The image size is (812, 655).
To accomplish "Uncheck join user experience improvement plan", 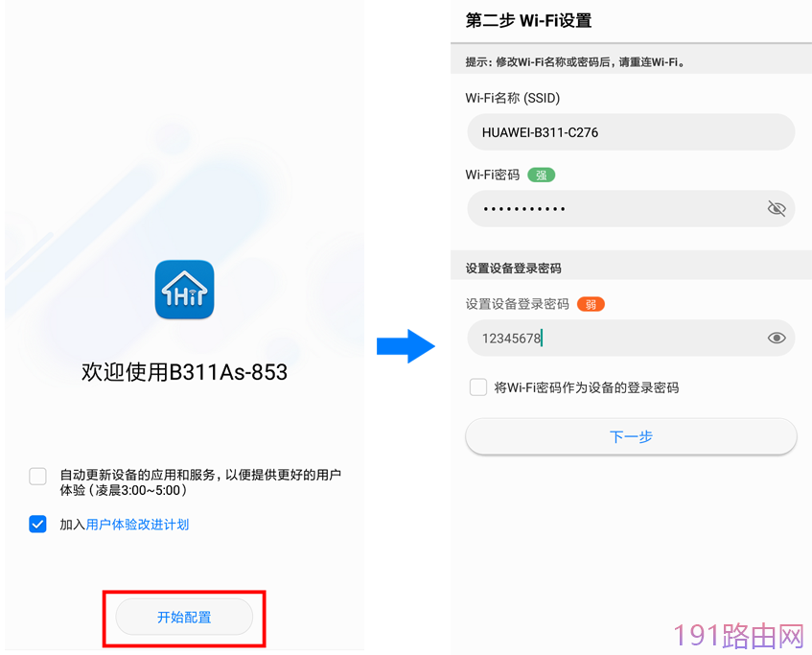I will tap(37, 524).
